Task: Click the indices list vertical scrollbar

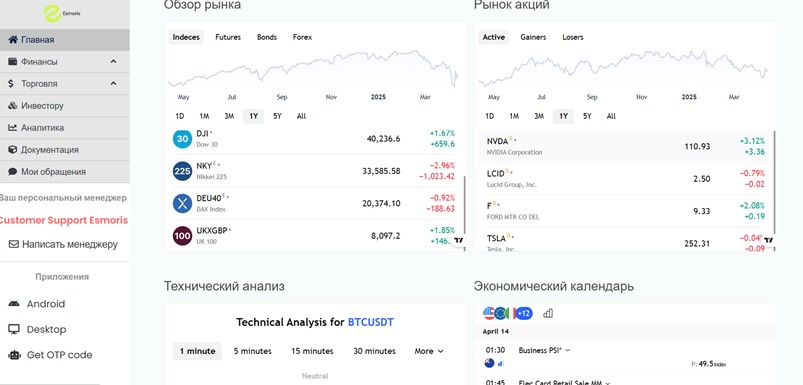Action: (464, 205)
